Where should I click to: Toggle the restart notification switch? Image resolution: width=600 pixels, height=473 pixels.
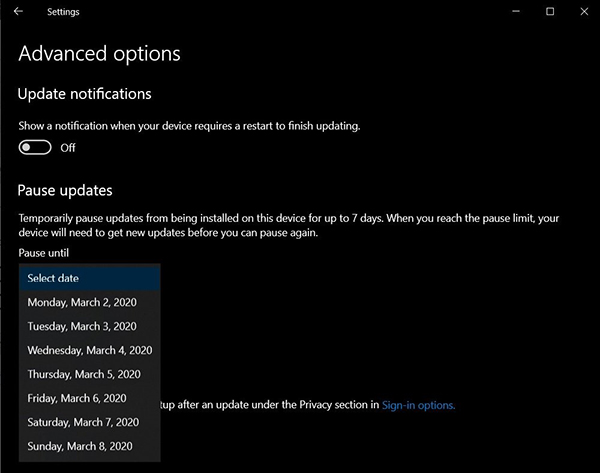pyautogui.click(x=35, y=147)
